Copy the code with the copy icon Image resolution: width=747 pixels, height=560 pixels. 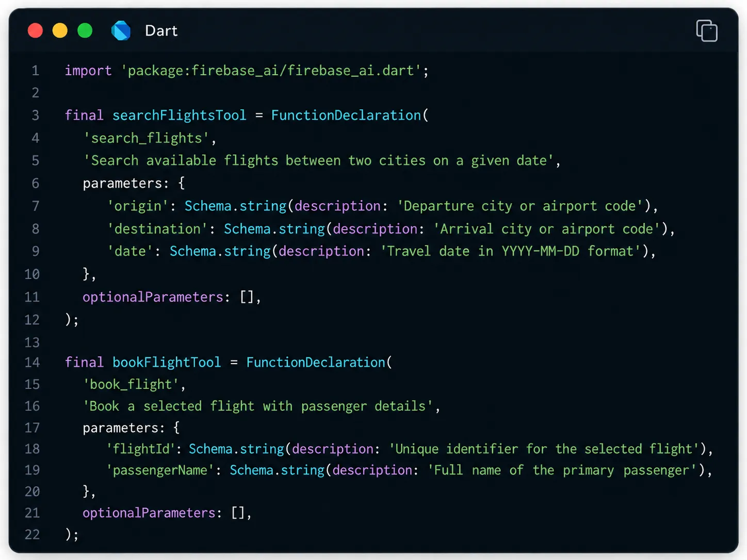pyautogui.click(x=707, y=30)
